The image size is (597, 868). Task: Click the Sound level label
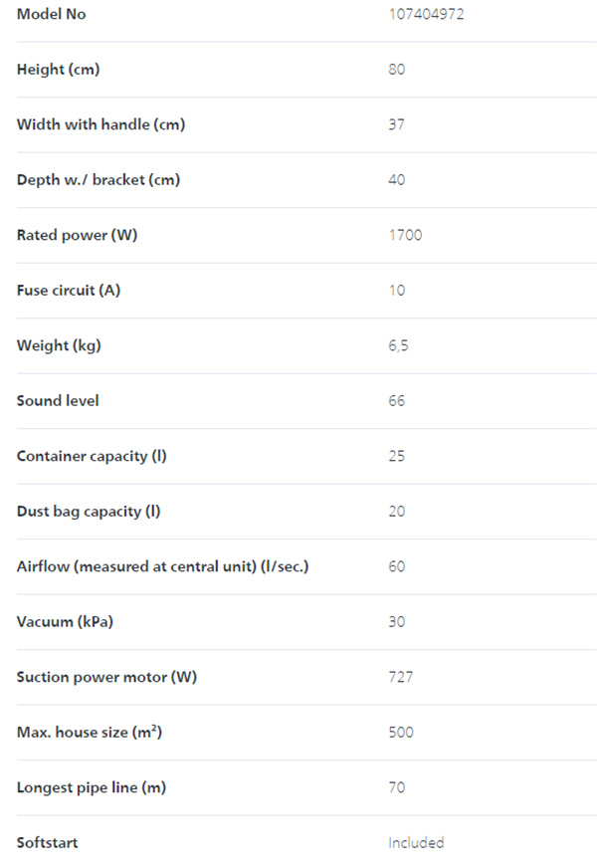(58, 400)
